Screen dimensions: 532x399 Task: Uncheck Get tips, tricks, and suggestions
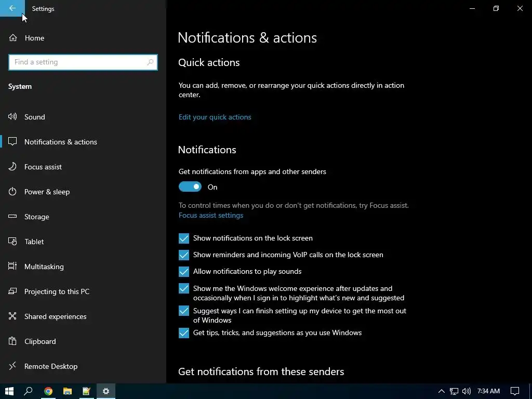coord(184,333)
